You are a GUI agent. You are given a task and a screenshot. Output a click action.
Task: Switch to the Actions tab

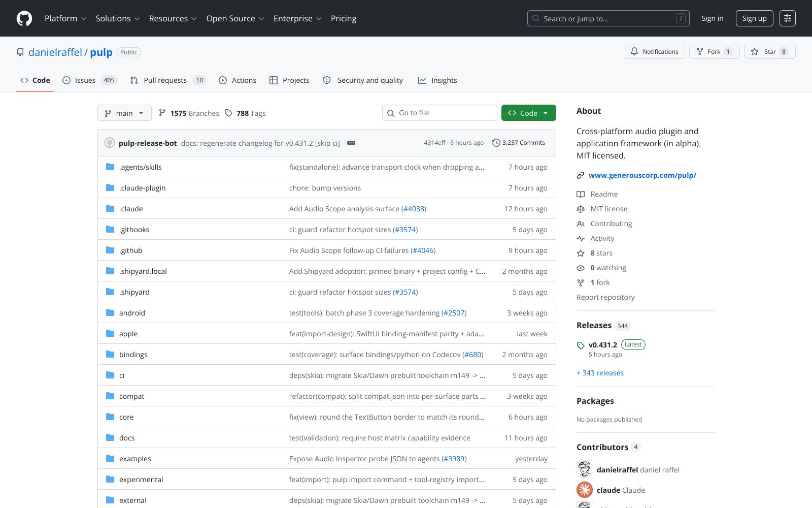[x=238, y=80]
